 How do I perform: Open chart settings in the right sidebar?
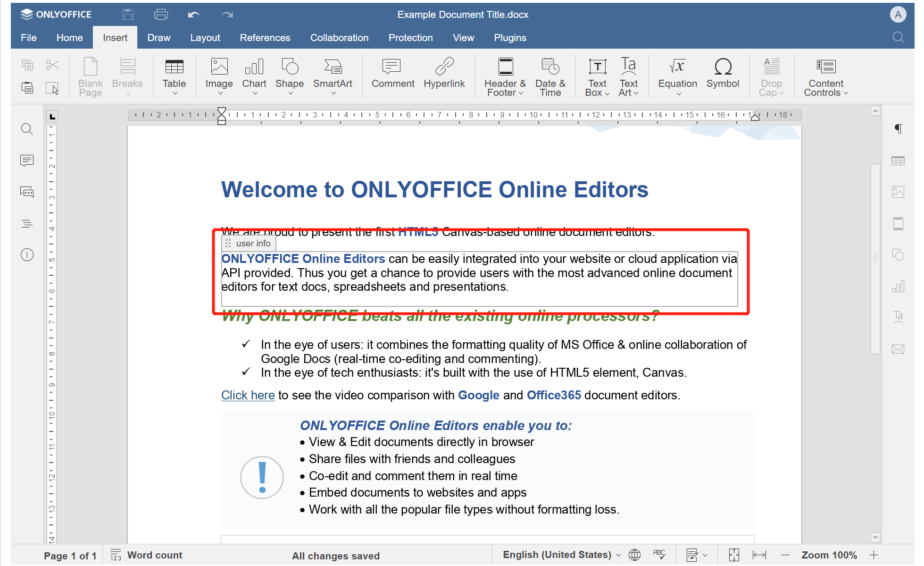898,286
